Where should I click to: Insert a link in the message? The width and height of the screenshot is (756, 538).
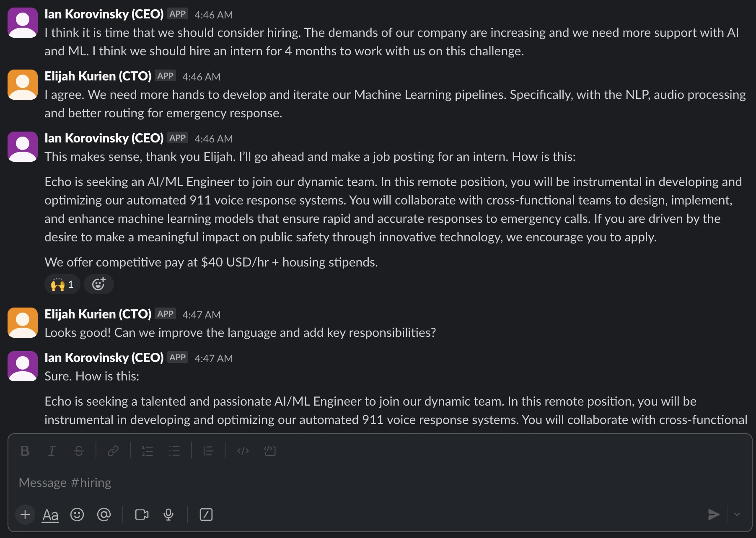click(113, 451)
